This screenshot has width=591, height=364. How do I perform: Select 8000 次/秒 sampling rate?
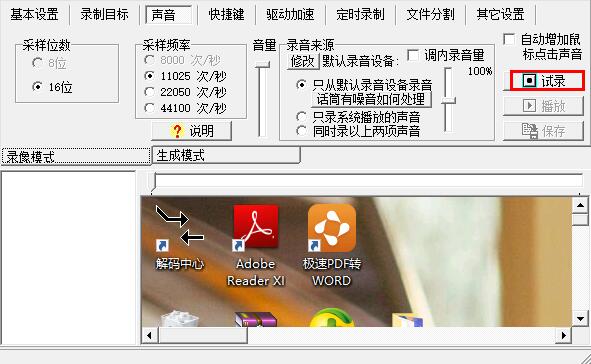pyautogui.click(x=149, y=60)
